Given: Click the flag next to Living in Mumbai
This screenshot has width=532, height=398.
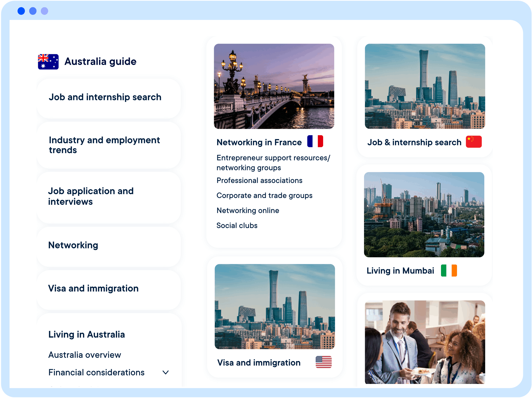Looking at the screenshot, I should coord(449,270).
